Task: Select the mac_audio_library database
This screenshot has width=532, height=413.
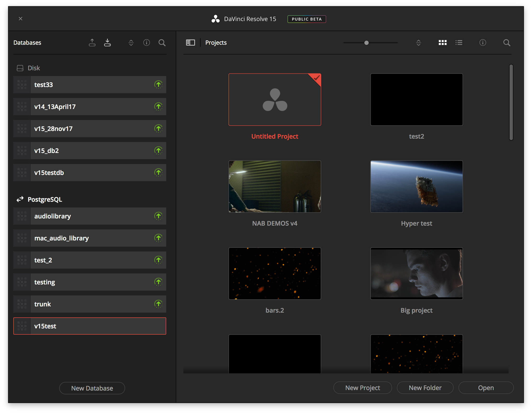Action: click(90, 238)
